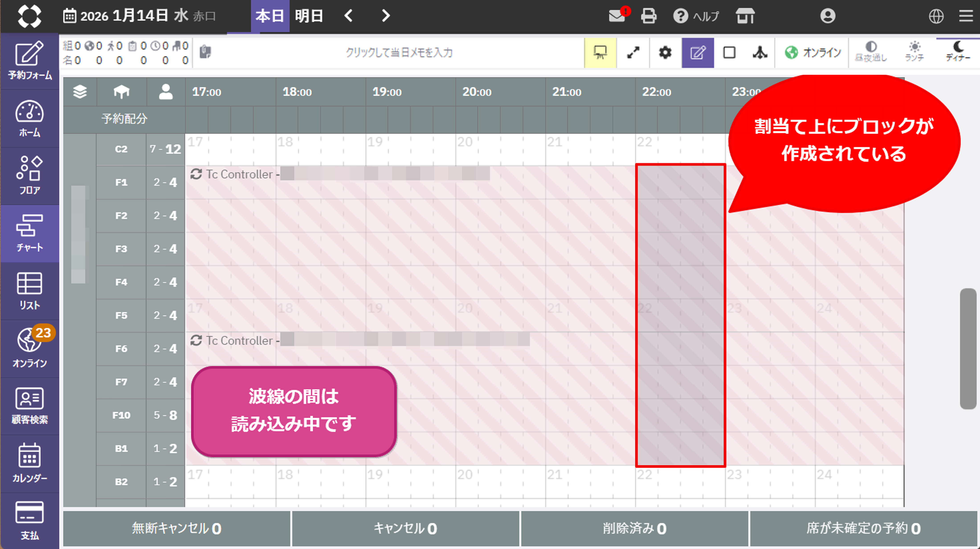Click the table column header icon
Viewport: 980px width, 549px height.
click(121, 92)
